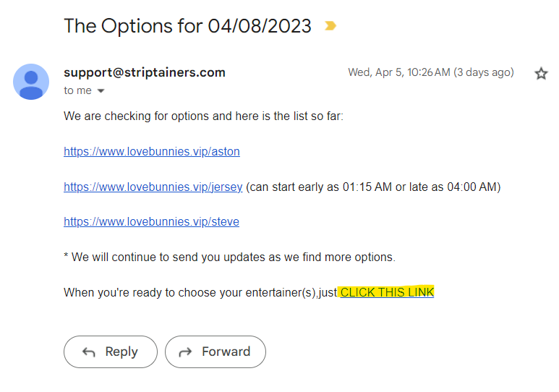Open the lovebunnies.vip/jersey link
559x392 pixels.
[153, 187]
